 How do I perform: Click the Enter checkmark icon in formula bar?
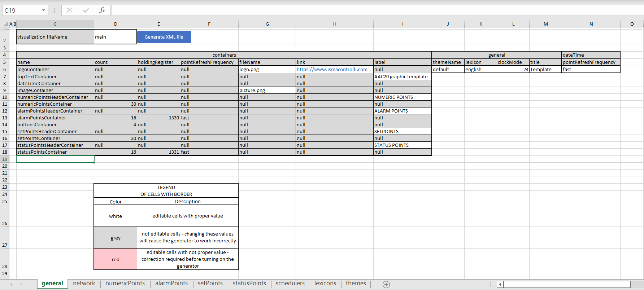click(86, 10)
